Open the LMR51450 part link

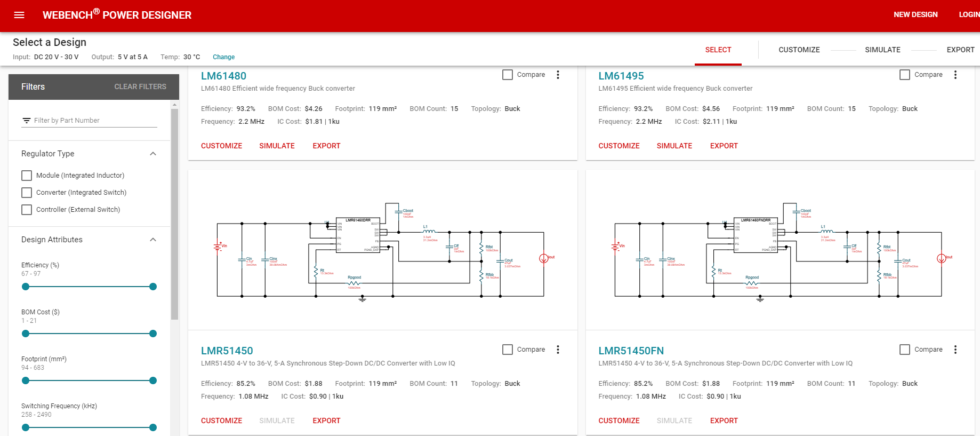tap(227, 351)
